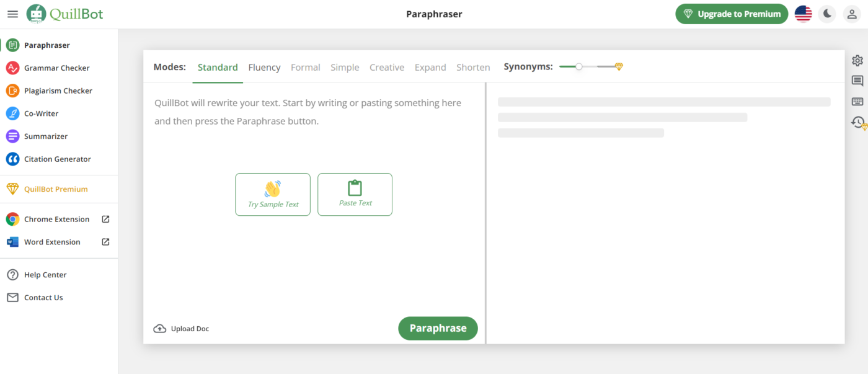The image size is (868, 374).
Task: Click the QuillBot robot logo
Action: click(36, 14)
